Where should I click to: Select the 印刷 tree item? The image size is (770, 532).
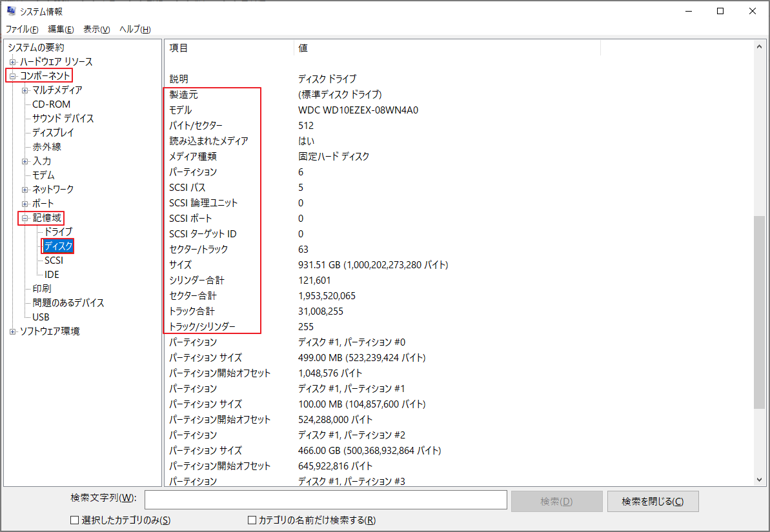(x=42, y=289)
